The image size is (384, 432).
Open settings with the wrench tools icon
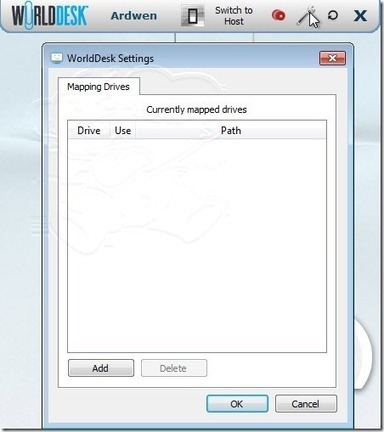306,16
